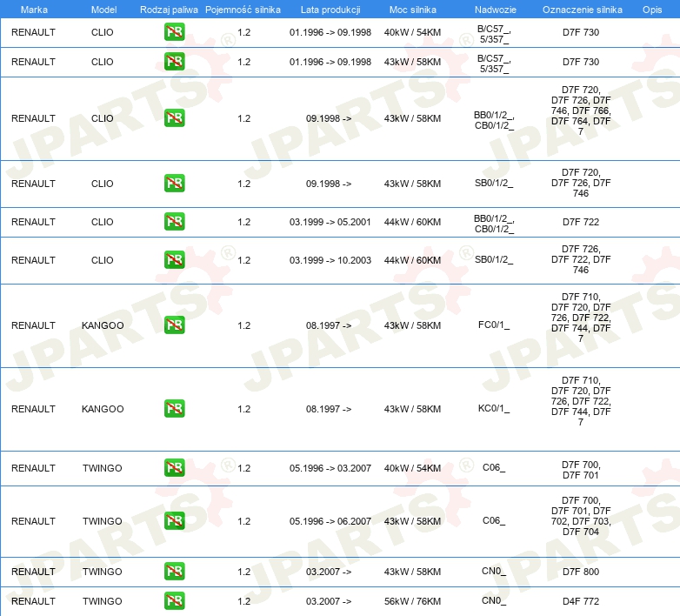Click fuel icon in Clio 01.1996 43kW row

click(x=174, y=62)
